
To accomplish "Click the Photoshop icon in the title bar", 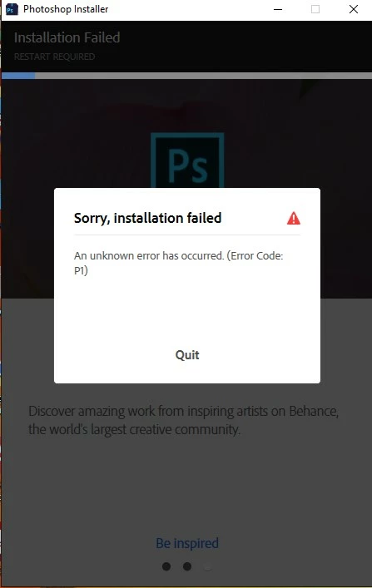I will (x=12, y=9).
